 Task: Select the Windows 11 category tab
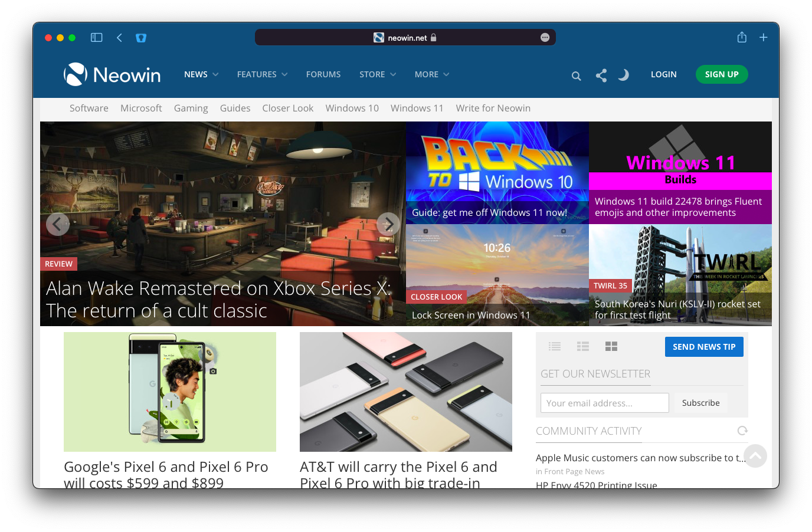pyautogui.click(x=417, y=108)
